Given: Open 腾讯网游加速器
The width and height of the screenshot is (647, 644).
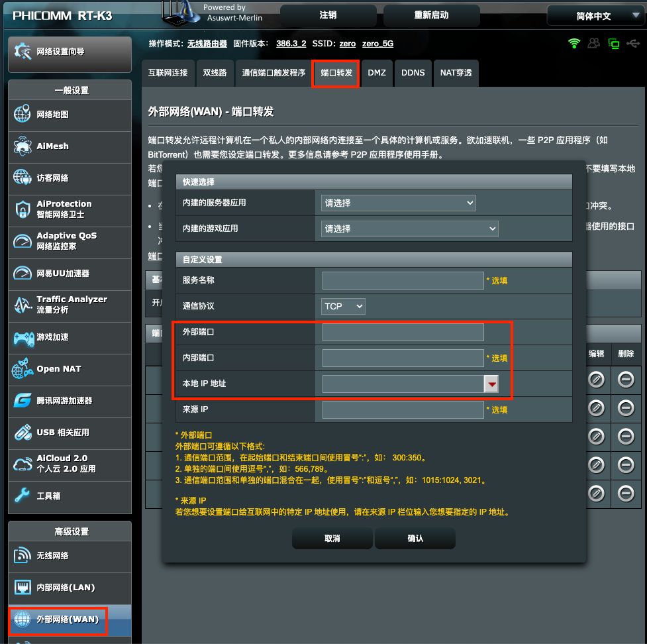Looking at the screenshot, I should click(x=70, y=401).
